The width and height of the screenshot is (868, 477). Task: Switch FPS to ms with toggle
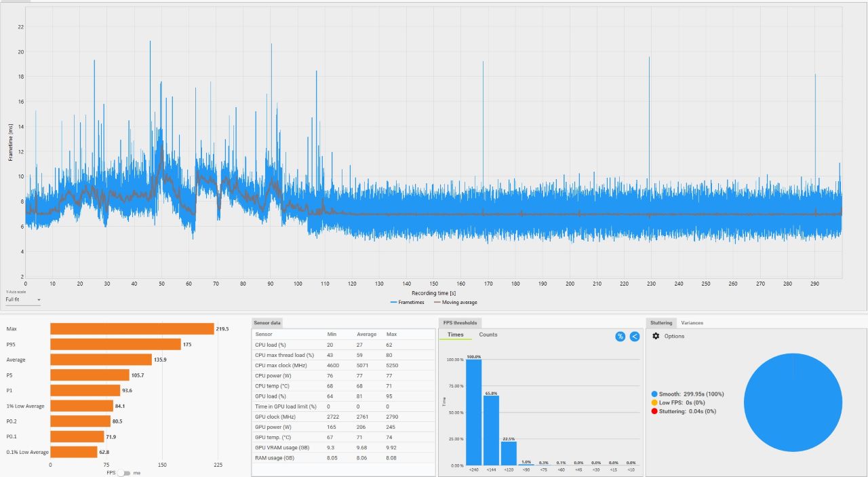click(x=124, y=473)
